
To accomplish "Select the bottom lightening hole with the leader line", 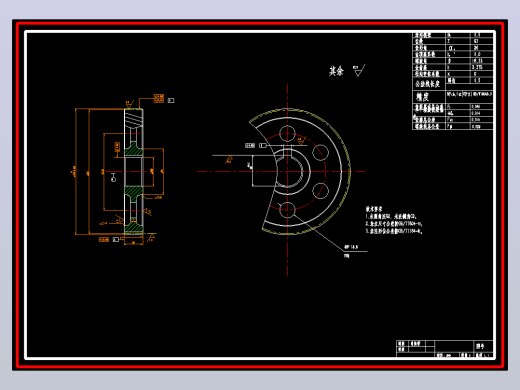I will [287, 210].
